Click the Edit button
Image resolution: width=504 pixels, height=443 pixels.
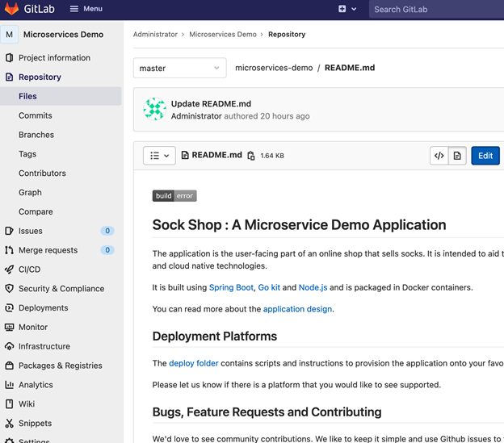pos(485,156)
